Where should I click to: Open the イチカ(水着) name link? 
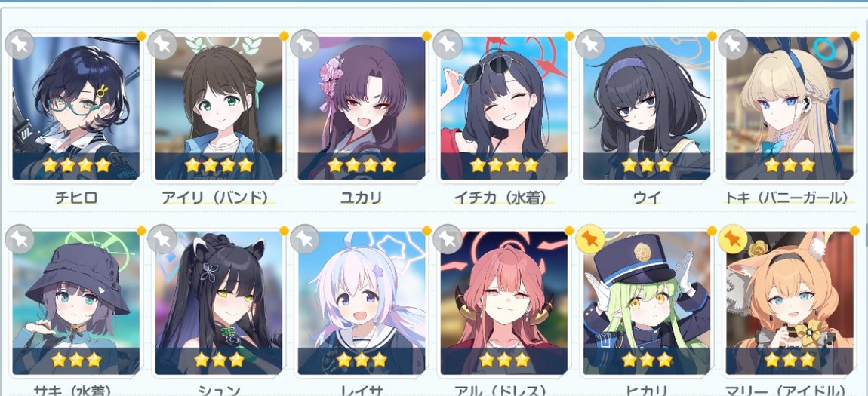click(503, 198)
